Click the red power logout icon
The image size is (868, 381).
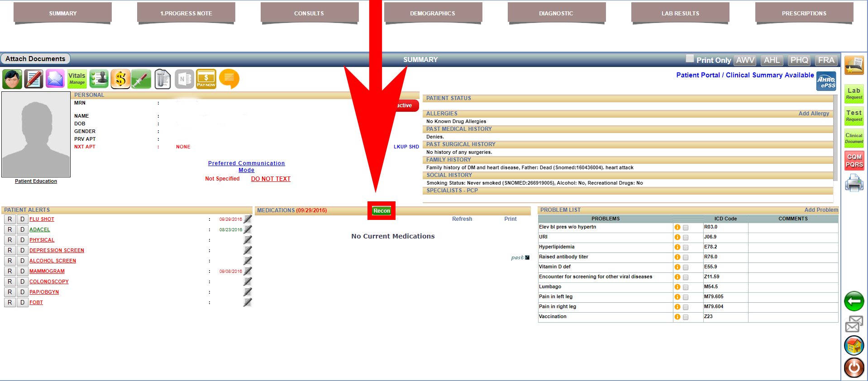tap(854, 367)
